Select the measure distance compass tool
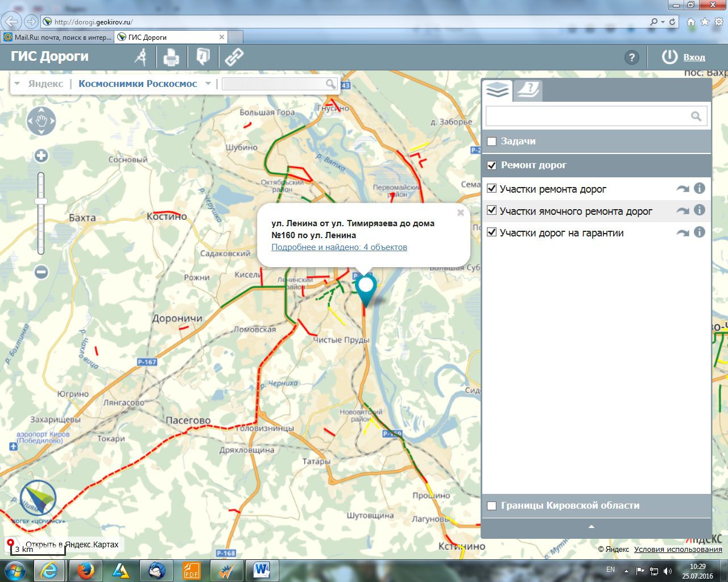Image resolution: width=728 pixels, height=582 pixels. (x=140, y=57)
